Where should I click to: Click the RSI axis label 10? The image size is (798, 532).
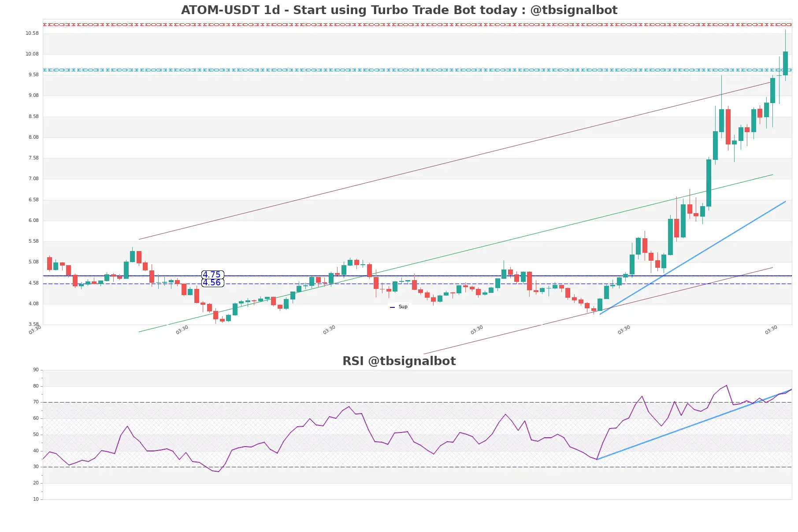pyautogui.click(x=36, y=499)
